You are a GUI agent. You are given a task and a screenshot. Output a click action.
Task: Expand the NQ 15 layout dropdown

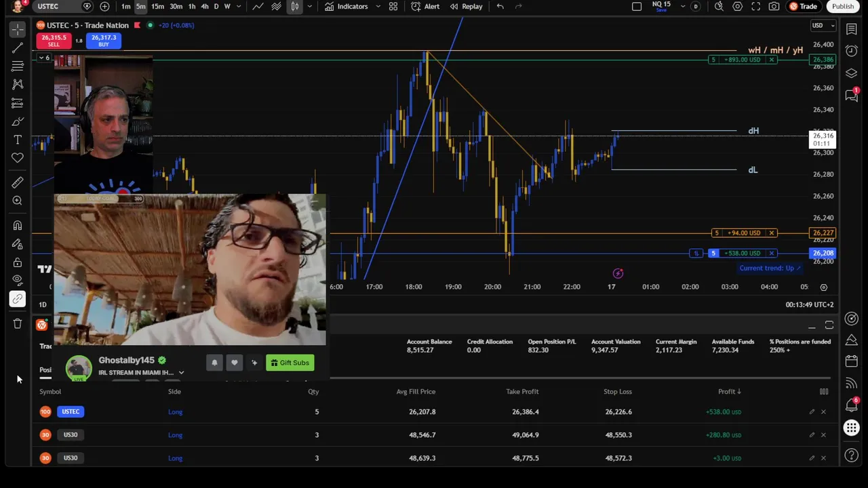coord(683,6)
